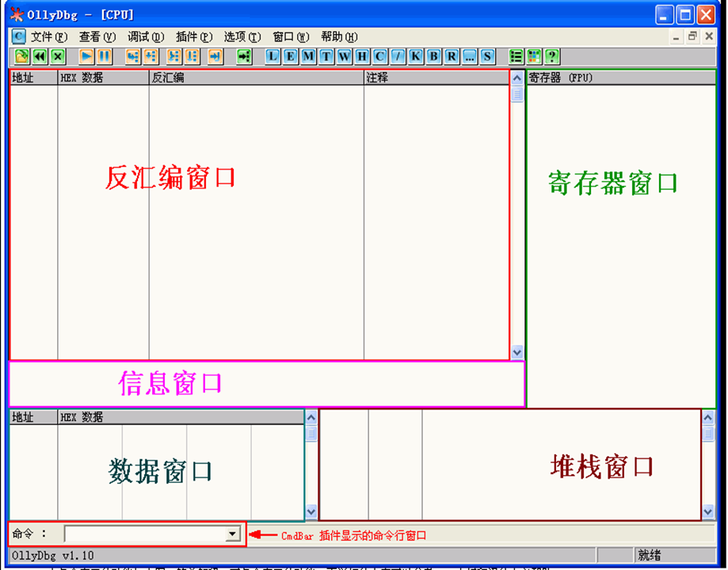The width and height of the screenshot is (728, 570).
Task: Click the CPU child window icon in menu bar
Action: tap(18, 36)
